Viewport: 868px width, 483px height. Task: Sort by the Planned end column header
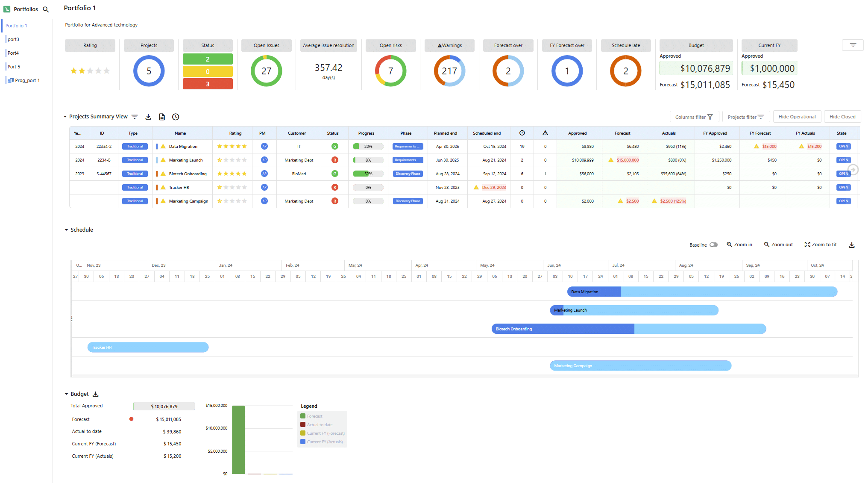point(446,133)
